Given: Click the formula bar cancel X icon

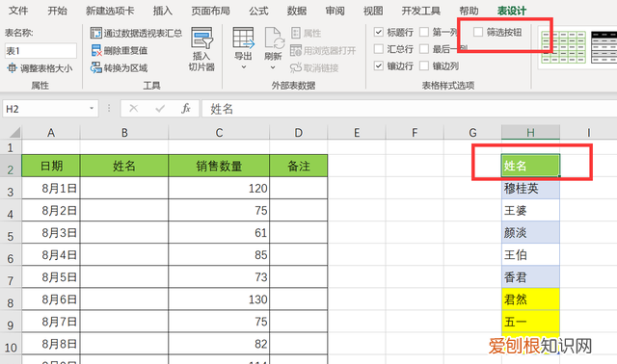Looking at the screenshot, I should click(134, 109).
